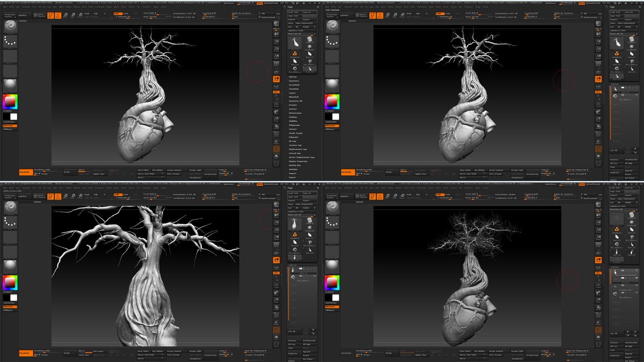This screenshot has height=362, width=644.
Task: Click the Edit mode icon in the top-right window
Action: click(x=372, y=16)
